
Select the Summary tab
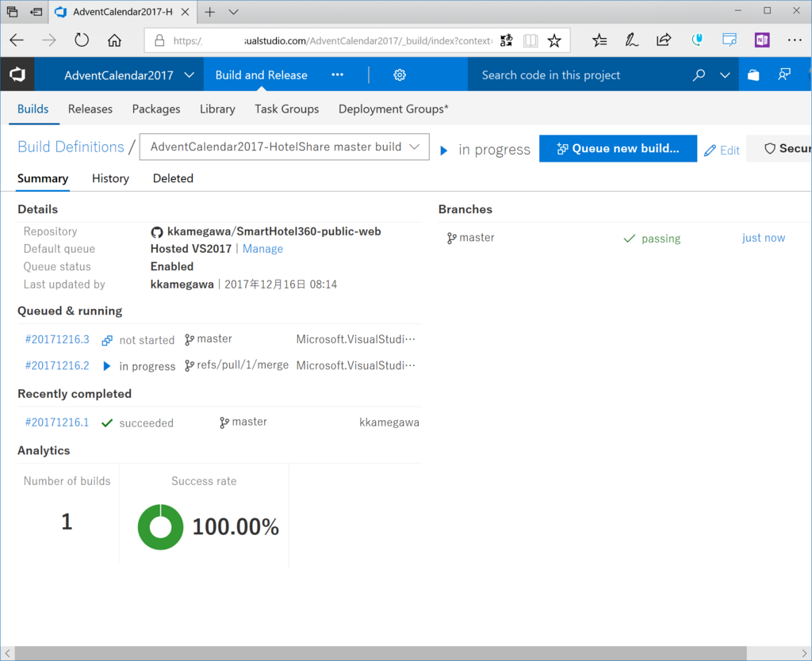[x=43, y=178]
